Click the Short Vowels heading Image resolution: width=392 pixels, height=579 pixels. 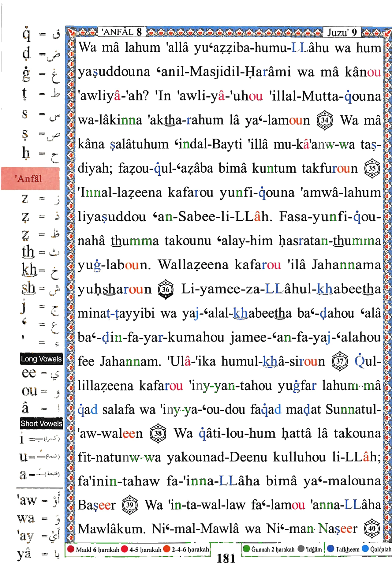(41, 424)
